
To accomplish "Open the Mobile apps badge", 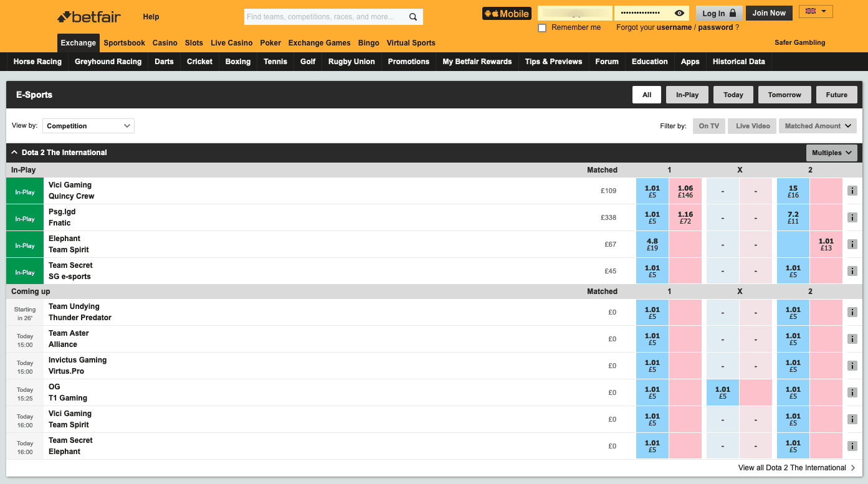I will tap(507, 13).
